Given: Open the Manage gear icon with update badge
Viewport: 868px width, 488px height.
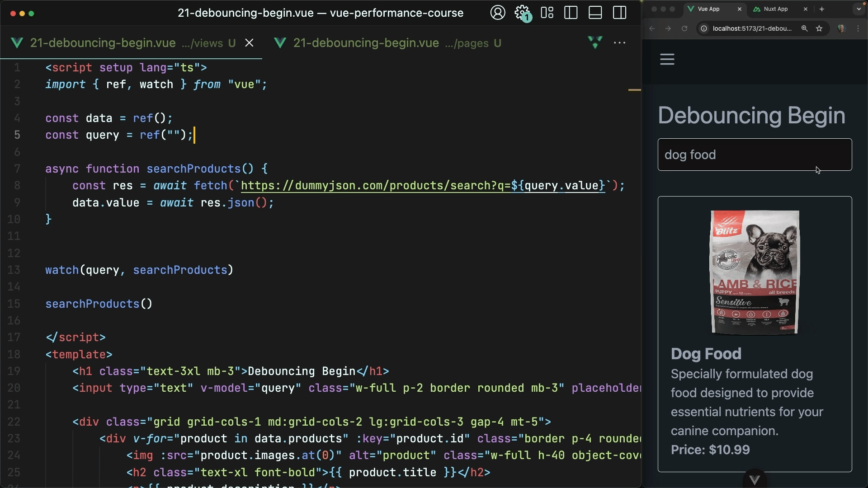Looking at the screenshot, I should click(x=523, y=13).
